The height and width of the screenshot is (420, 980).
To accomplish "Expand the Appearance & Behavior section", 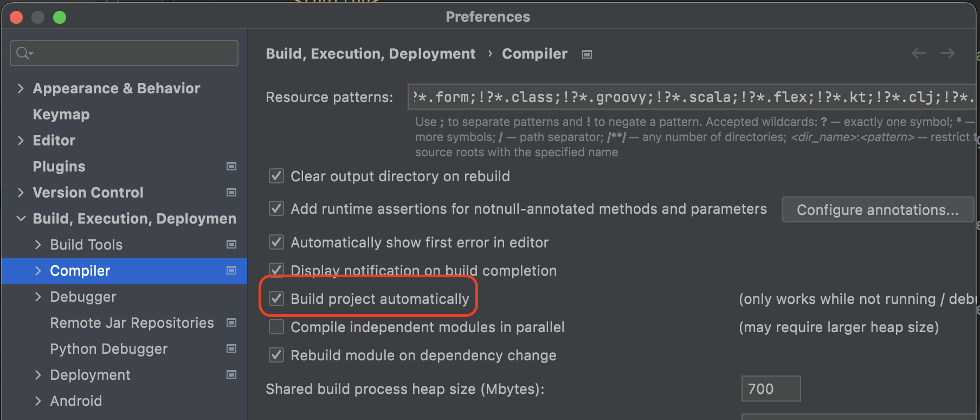I will 21,88.
